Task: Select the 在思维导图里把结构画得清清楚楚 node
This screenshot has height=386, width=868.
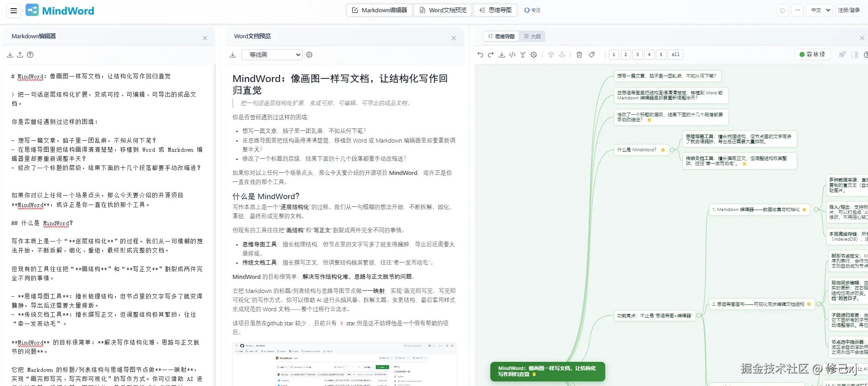Action: click(671, 95)
